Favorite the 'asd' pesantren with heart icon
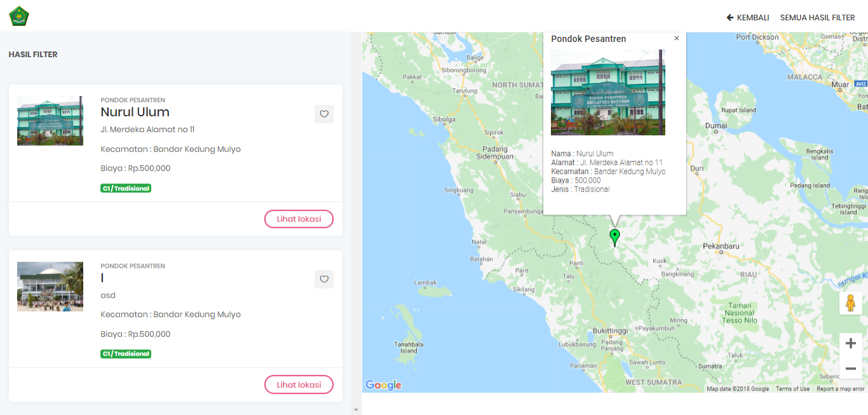The image size is (868, 415). pyautogui.click(x=324, y=279)
